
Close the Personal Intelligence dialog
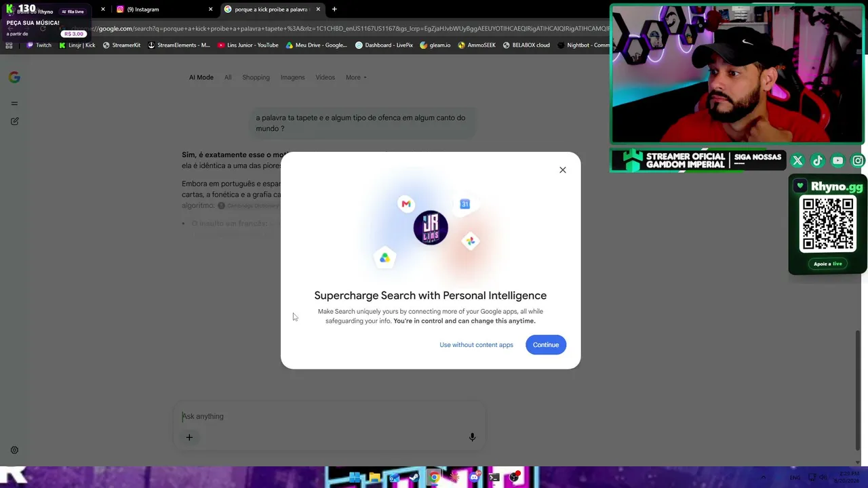coord(563,170)
